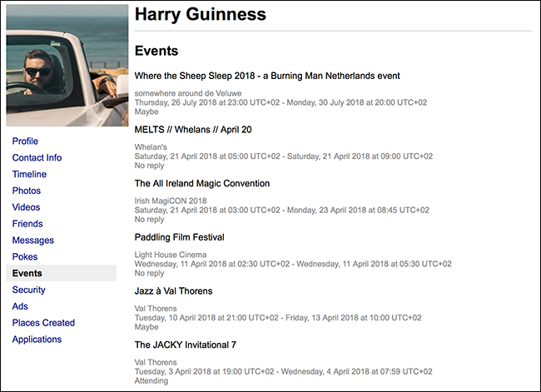Click the profile photo thumbnail
541x392 pixels.
click(x=67, y=65)
